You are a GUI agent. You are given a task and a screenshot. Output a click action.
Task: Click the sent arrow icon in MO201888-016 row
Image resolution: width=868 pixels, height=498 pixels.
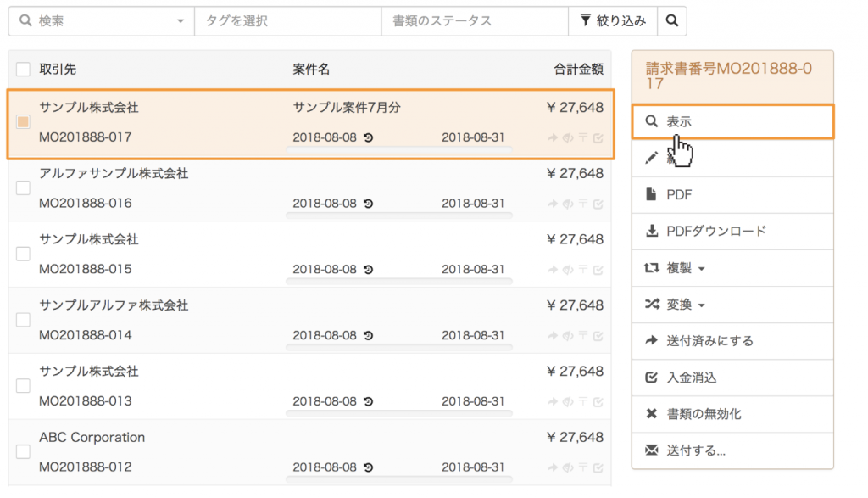[554, 204]
